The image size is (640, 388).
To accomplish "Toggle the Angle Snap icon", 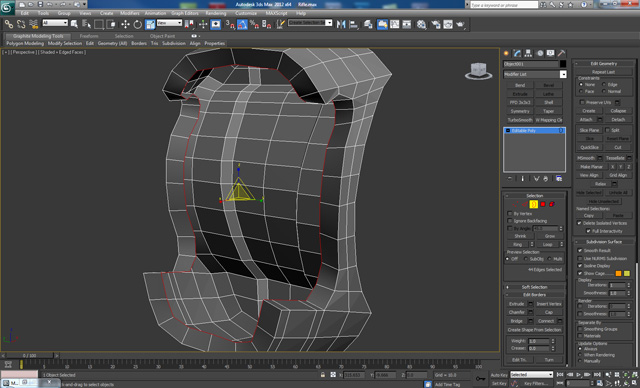I will tap(242, 24).
